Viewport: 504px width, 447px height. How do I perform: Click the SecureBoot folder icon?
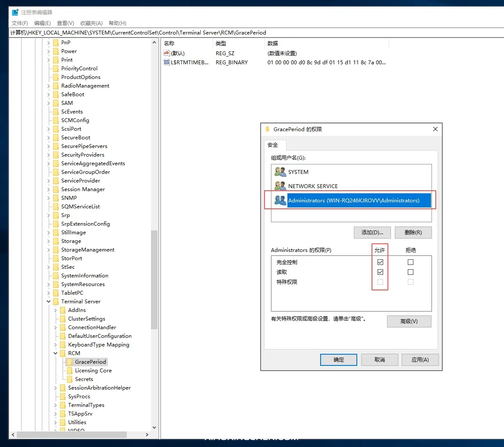point(56,138)
